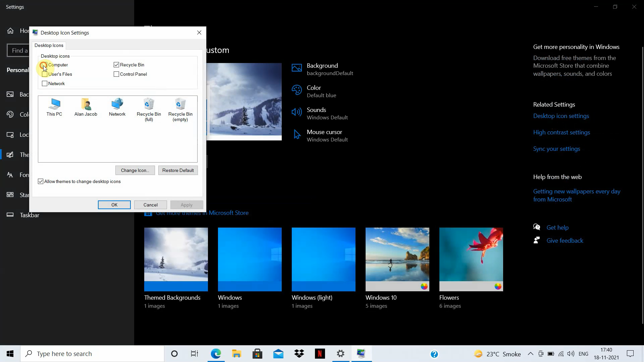Click the Recycle Bin (full) icon

pyautogui.click(x=149, y=104)
